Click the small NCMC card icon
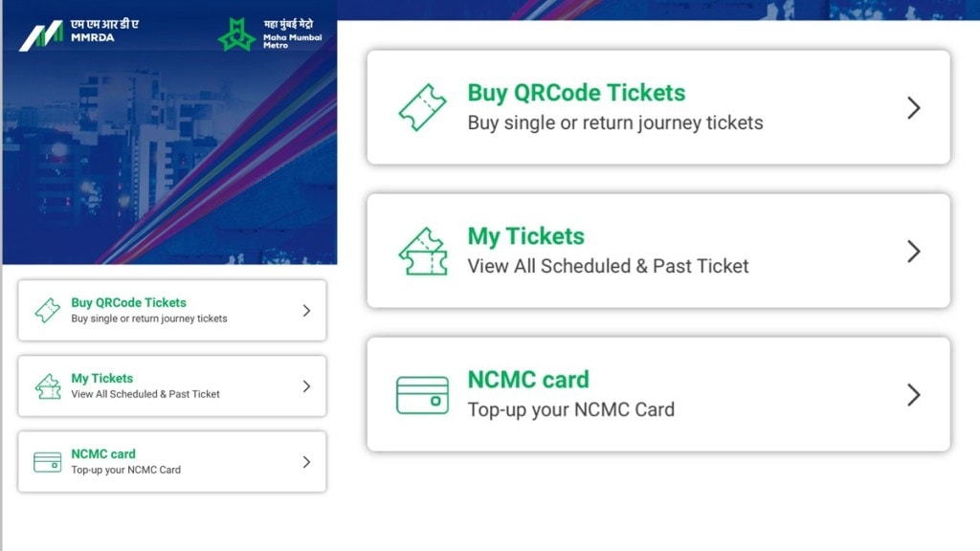The height and width of the screenshot is (551, 980). point(47,462)
